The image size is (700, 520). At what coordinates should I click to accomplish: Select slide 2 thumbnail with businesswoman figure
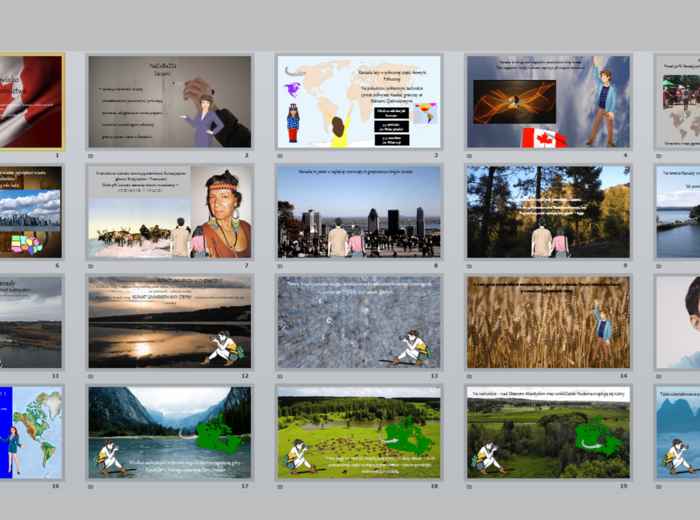tap(169, 101)
